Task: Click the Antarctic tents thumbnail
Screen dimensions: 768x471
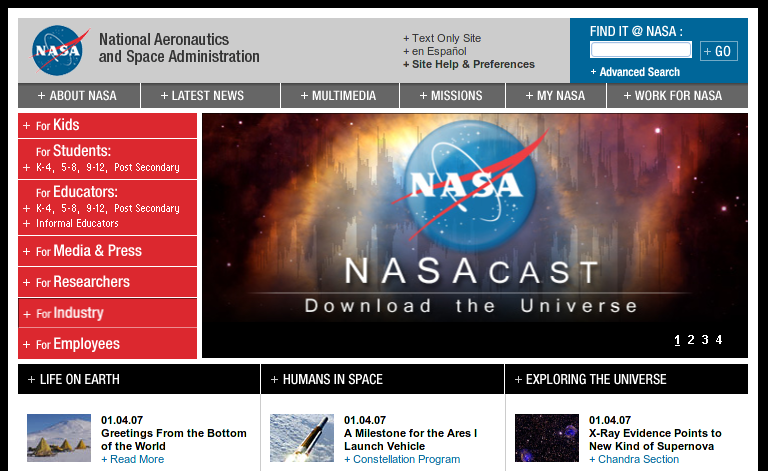Action: click(59, 438)
